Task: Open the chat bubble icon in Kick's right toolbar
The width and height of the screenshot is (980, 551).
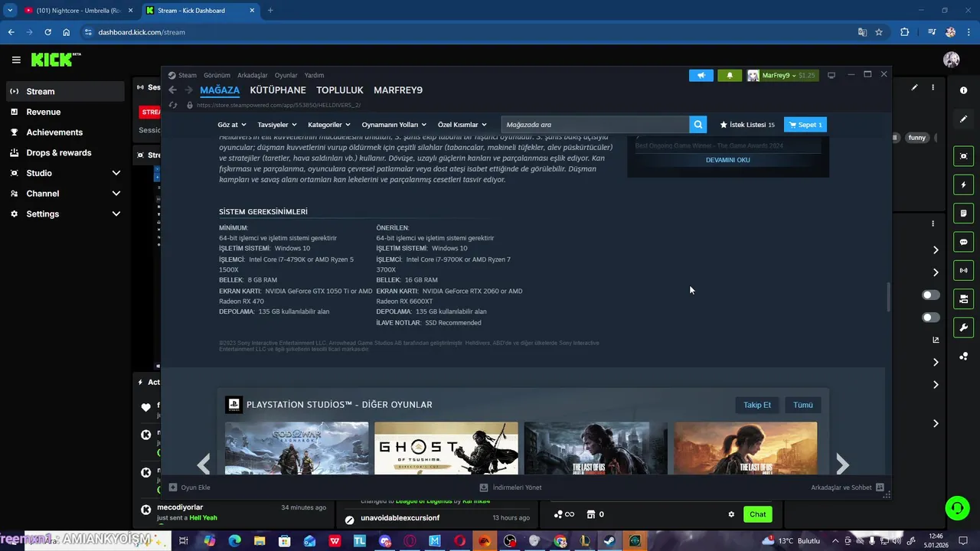Action: pos(963,242)
